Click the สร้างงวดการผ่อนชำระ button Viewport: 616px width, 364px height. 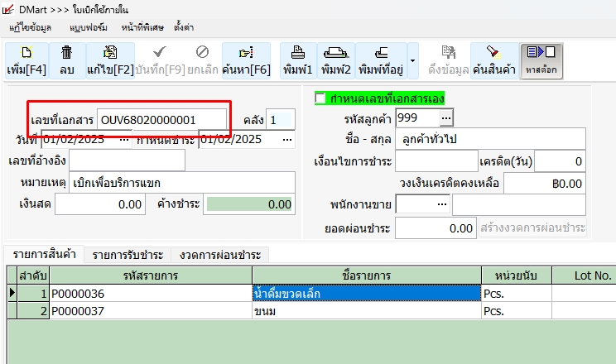pos(532,227)
